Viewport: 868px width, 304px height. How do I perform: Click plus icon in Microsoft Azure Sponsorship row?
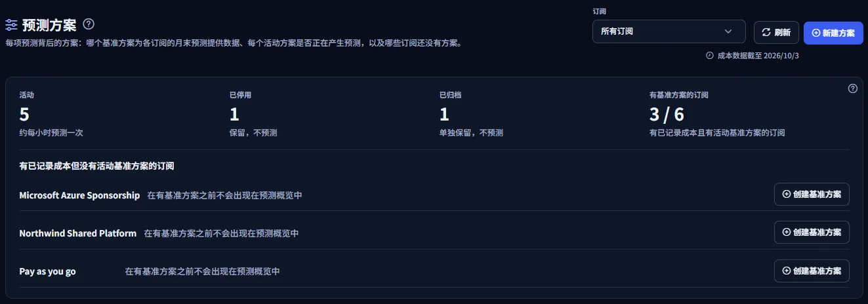click(x=787, y=195)
